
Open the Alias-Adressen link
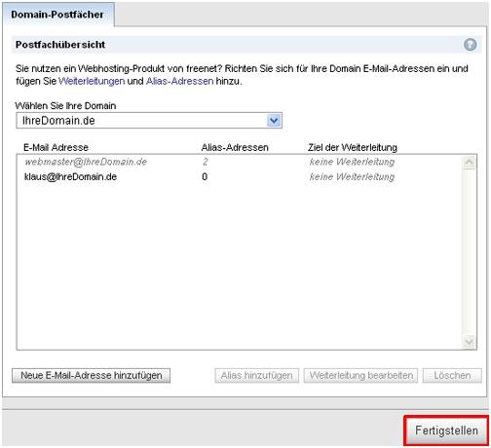tap(179, 81)
